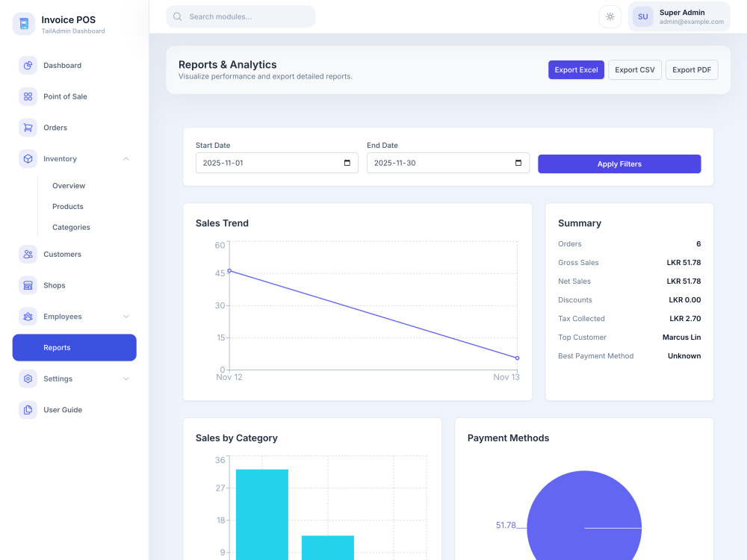The height and width of the screenshot is (560, 747).
Task: Click the Dashboard pie-chart icon
Action: (x=28, y=65)
